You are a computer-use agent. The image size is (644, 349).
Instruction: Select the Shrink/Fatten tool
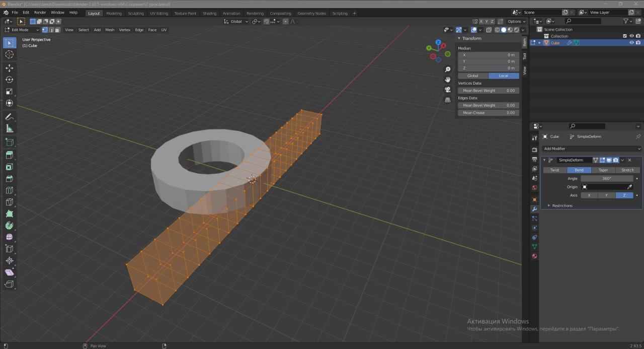pyautogui.click(x=9, y=261)
